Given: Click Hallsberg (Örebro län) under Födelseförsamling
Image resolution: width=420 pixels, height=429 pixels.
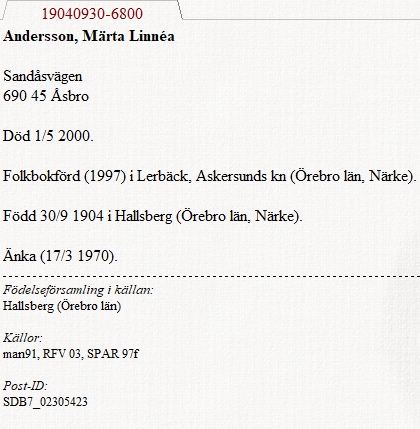Looking at the screenshot, I should 62,306.
